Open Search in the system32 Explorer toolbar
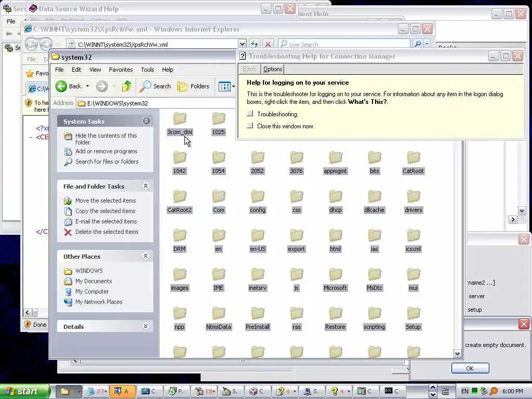Image resolution: width=532 pixels, height=399 pixels. point(155,86)
